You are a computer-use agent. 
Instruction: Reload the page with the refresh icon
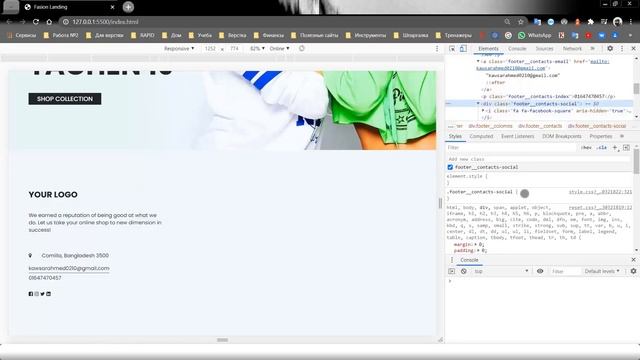pos(36,22)
